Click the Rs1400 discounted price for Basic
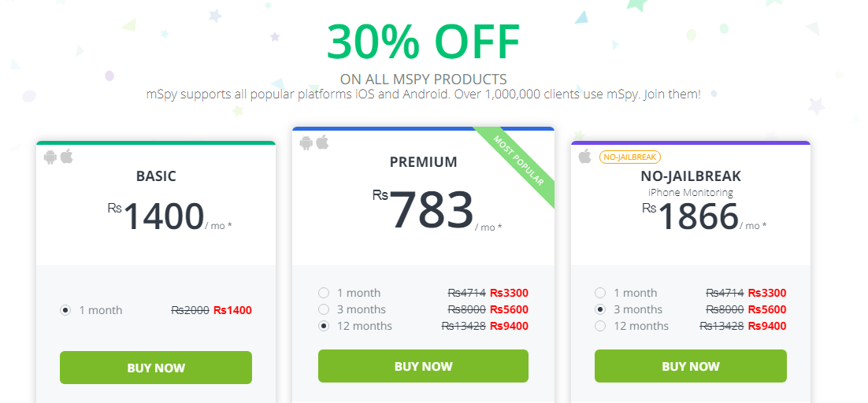The width and height of the screenshot is (868, 403). point(232,310)
